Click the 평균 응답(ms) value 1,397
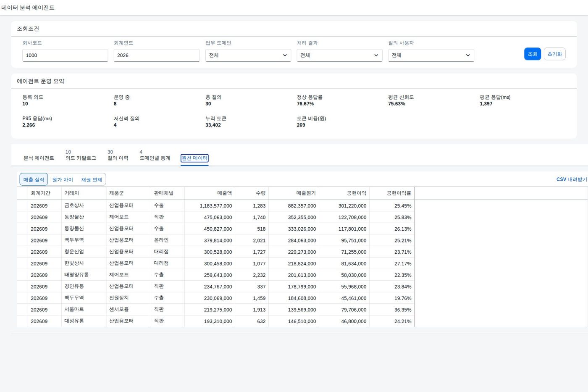588x392 pixels. [x=486, y=104]
